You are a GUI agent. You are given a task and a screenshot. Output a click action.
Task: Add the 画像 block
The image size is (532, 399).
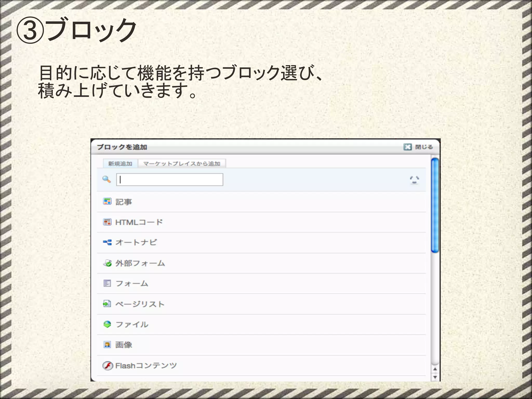261,345
